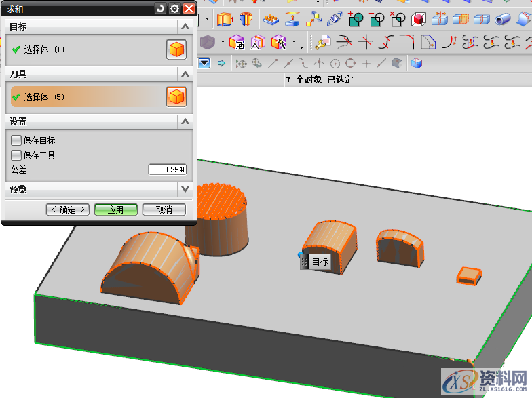Image resolution: width=532 pixels, height=398 pixels.
Task: Click the key and sheet icon
Action: coord(322,43)
